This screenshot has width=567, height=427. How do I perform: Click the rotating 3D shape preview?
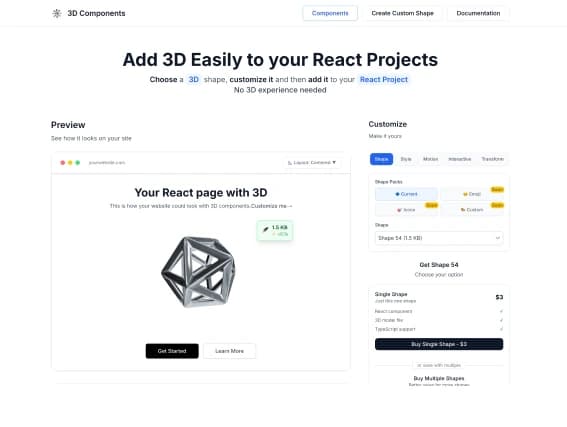click(198, 272)
